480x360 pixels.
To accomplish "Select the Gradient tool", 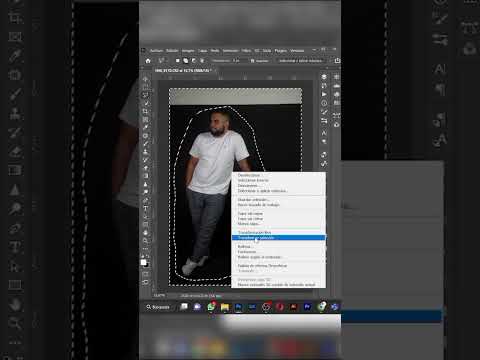I will (146, 176).
